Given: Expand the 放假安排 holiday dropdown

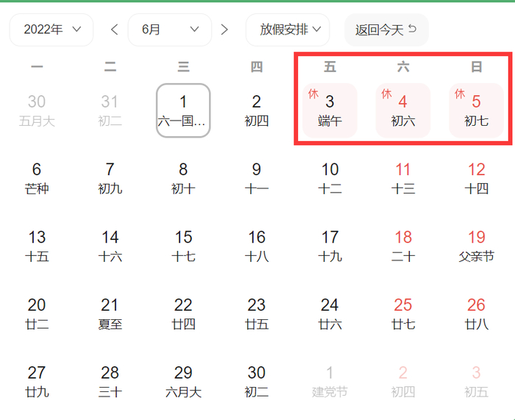Looking at the screenshot, I should point(288,29).
